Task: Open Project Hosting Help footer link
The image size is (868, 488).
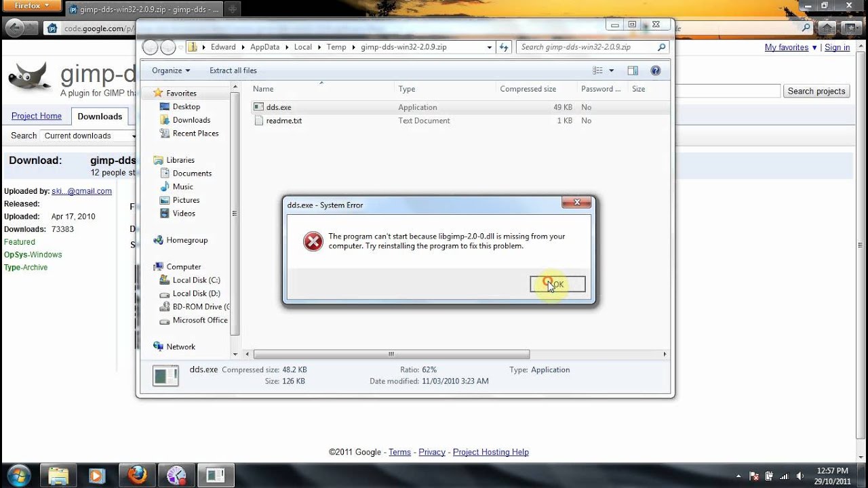Action: [x=491, y=452]
